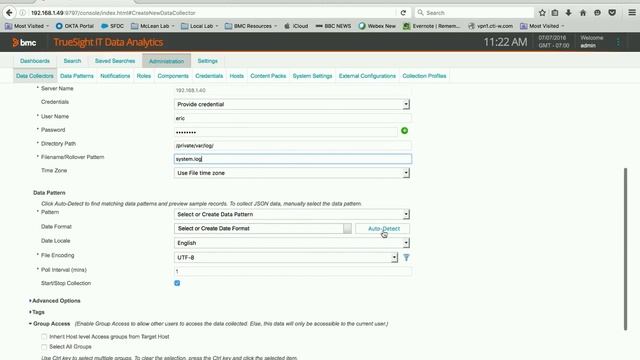Open the SFDC bookmark
Viewport: 640px width, 360px height.
112,26
